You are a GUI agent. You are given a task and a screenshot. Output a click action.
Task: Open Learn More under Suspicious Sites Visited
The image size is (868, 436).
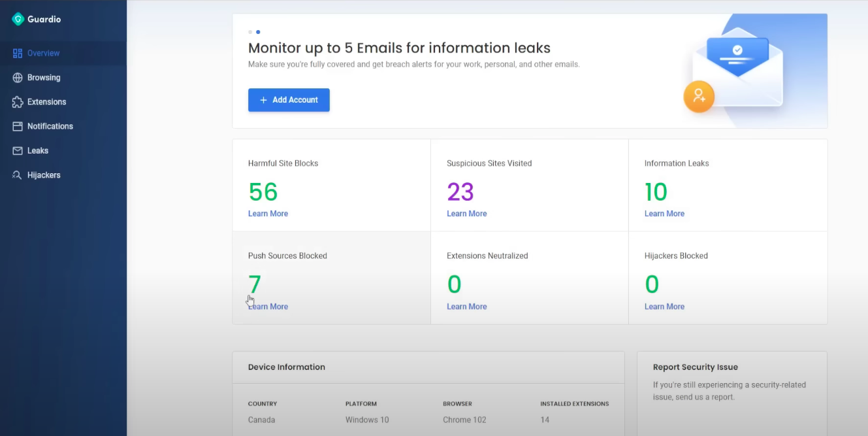[466, 214]
